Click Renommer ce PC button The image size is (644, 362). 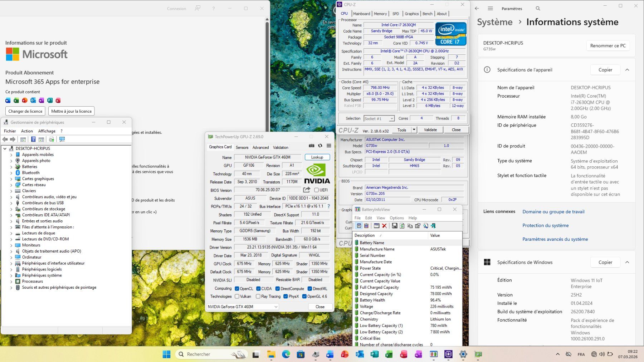coord(608,45)
